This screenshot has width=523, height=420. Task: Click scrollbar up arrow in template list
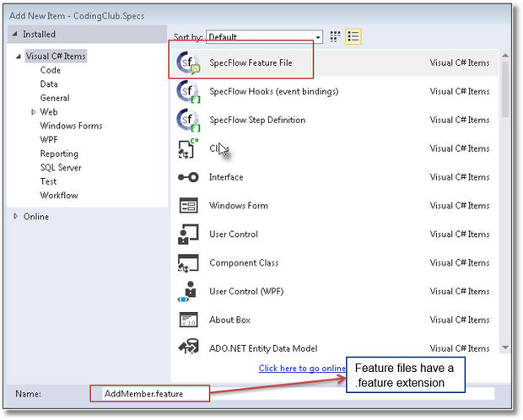point(505,56)
